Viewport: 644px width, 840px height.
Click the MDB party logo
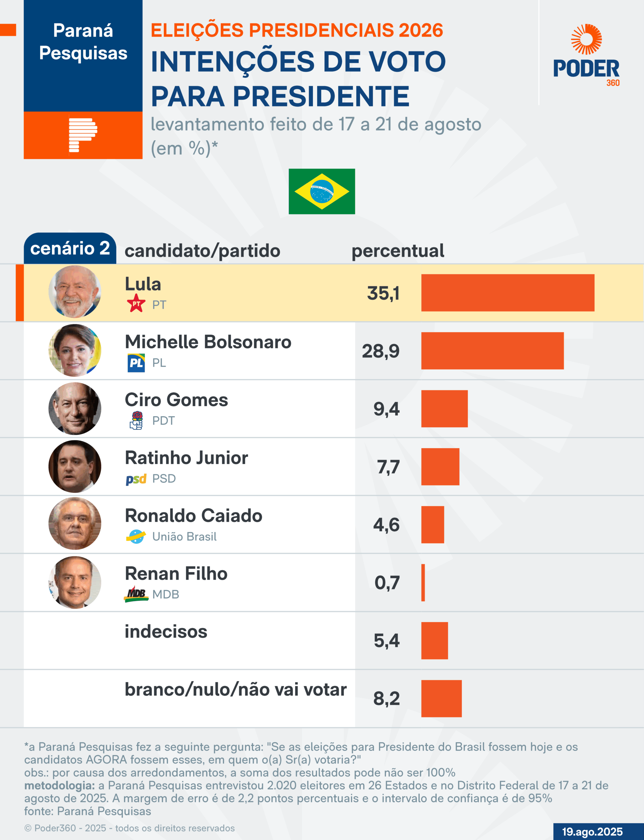(x=136, y=594)
